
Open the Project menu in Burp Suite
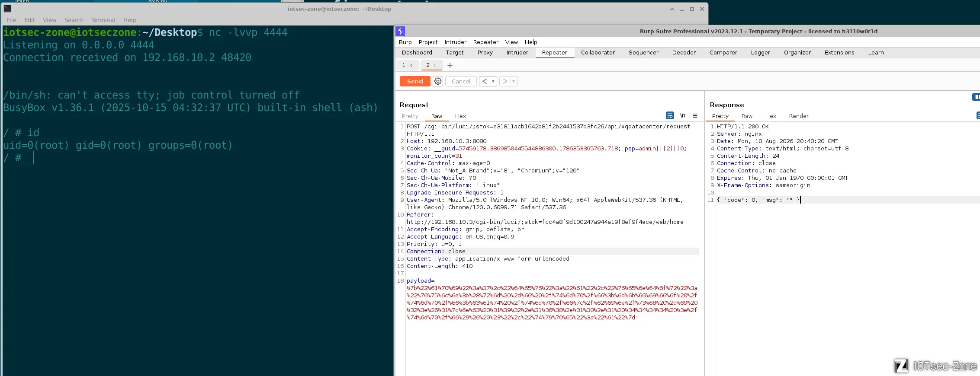(428, 42)
